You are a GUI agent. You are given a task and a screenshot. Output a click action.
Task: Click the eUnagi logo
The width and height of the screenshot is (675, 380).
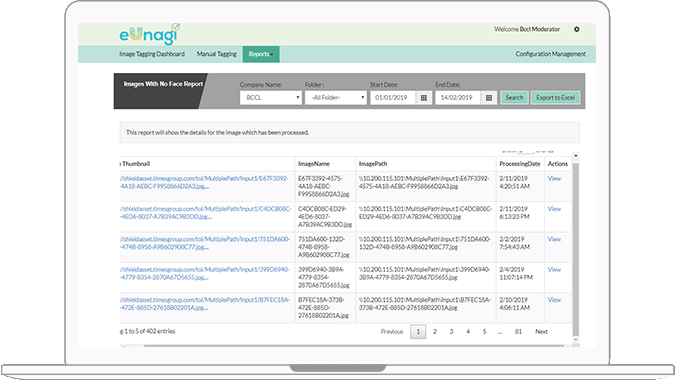pos(149,34)
